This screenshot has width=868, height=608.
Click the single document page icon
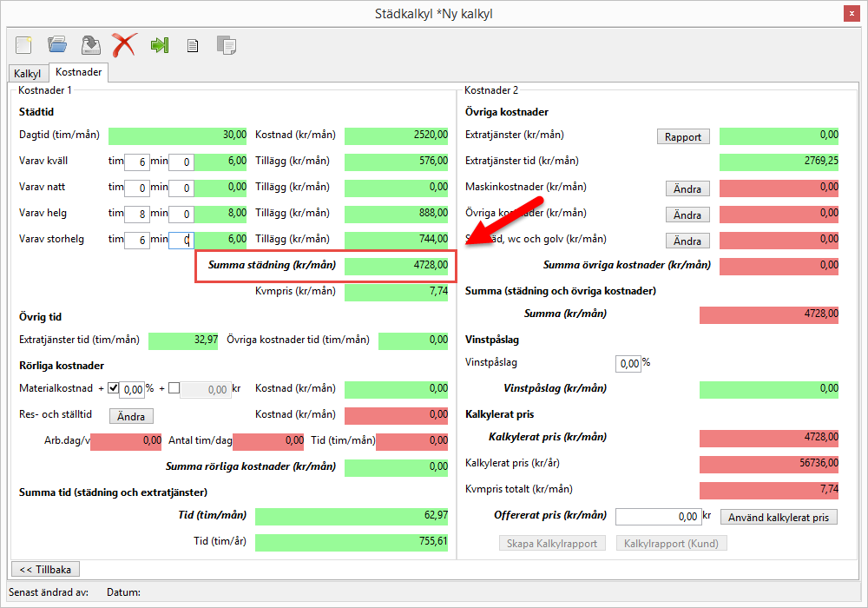click(x=193, y=46)
